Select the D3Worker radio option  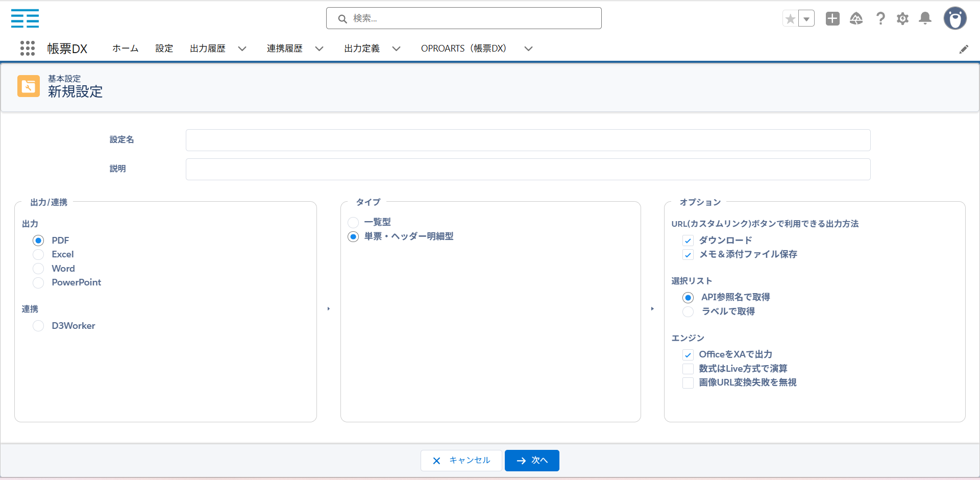[x=38, y=326]
